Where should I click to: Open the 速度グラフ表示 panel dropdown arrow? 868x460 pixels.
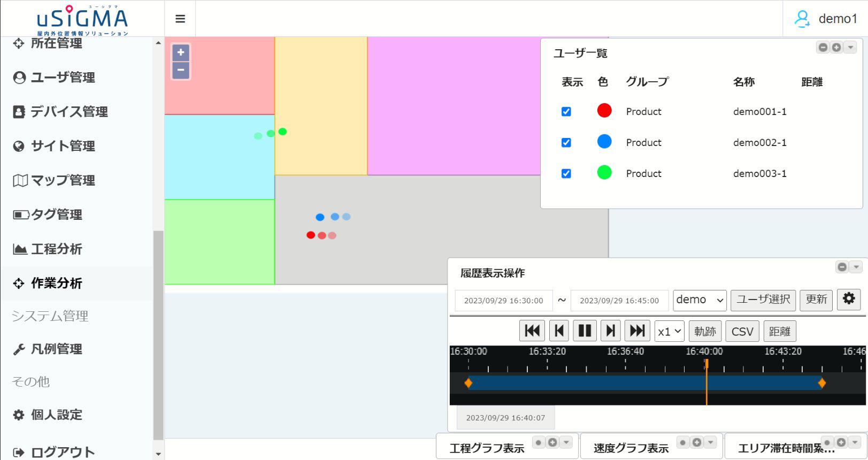tap(711, 442)
